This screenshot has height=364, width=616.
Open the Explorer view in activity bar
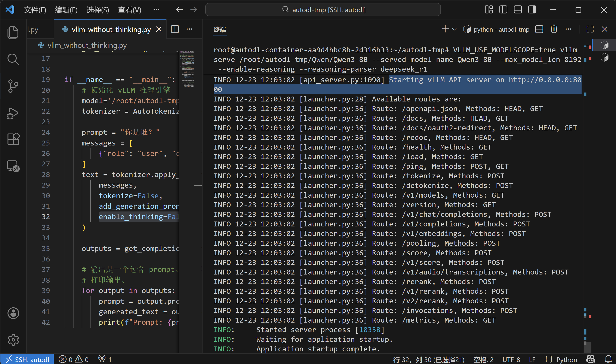13,33
